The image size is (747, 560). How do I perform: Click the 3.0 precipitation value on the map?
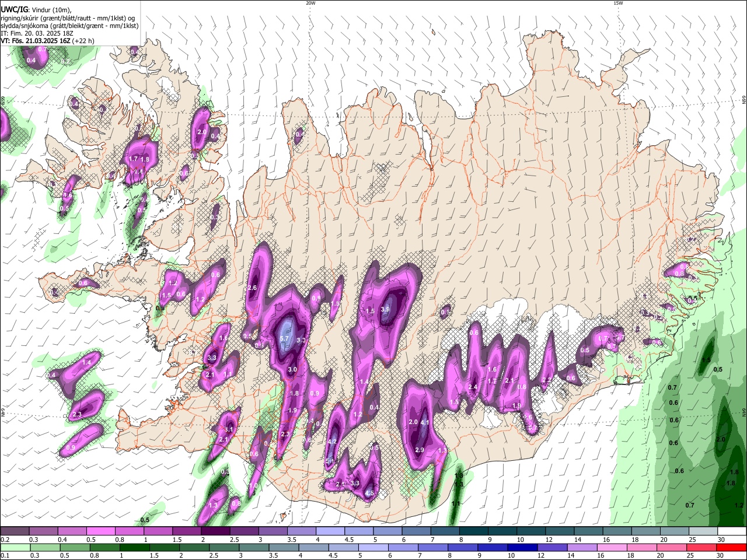(292, 370)
